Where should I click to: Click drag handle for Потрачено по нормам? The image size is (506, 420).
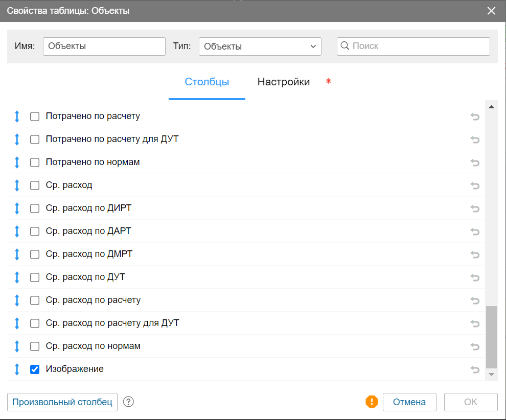click(17, 162)
